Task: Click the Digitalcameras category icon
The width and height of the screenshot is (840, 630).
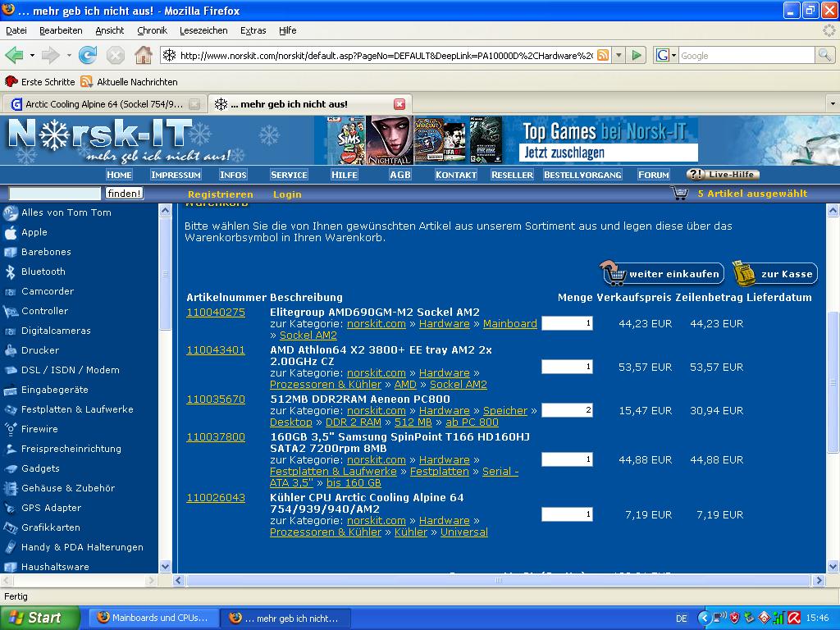Action: (x=11, y=331)
